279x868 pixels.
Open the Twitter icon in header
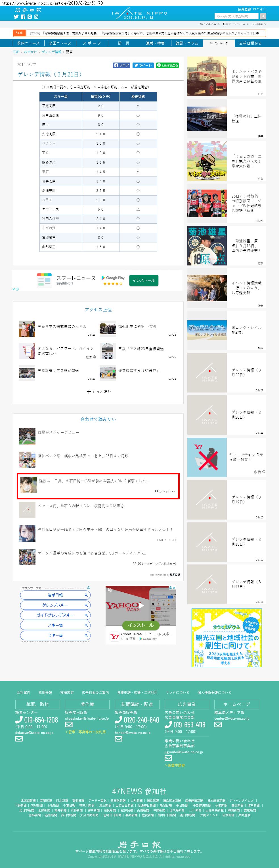16,16
